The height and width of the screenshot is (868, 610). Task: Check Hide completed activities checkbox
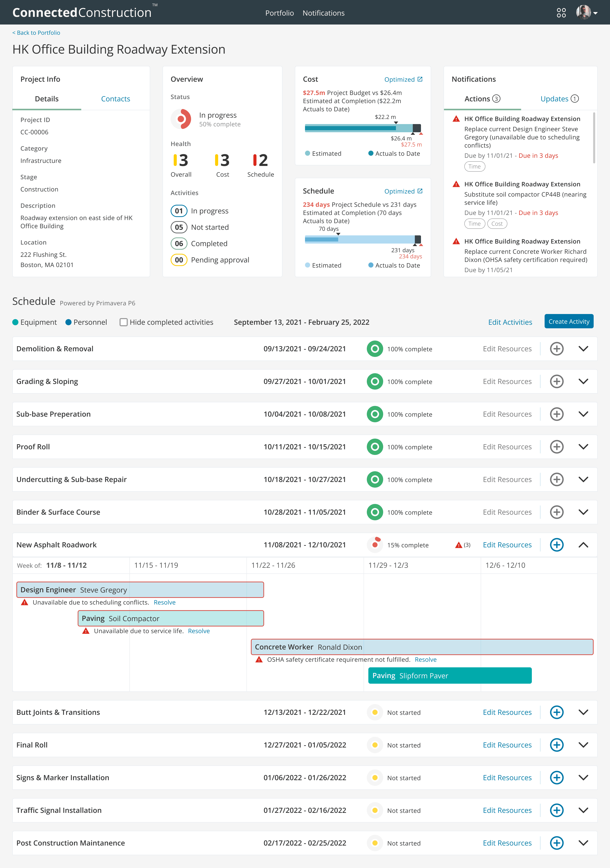point(123,322)
